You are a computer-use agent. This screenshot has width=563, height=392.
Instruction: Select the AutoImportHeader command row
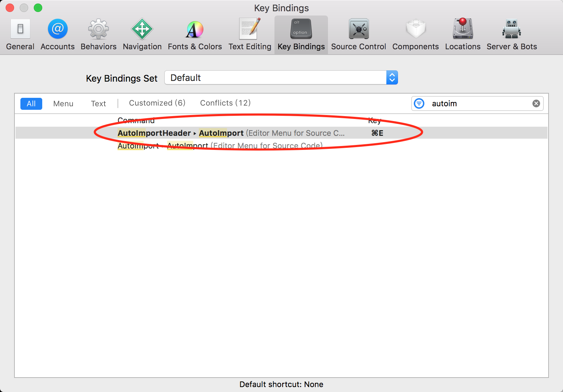point(281,133)
